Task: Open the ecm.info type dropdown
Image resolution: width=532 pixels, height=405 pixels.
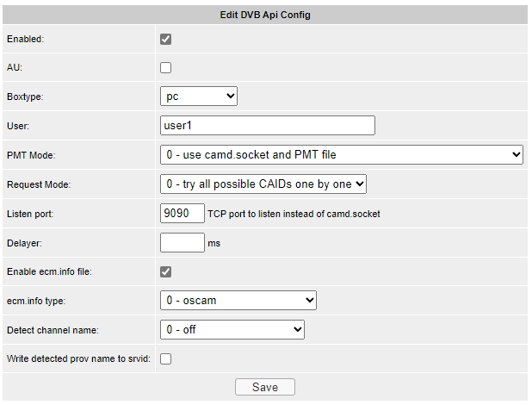Action: (238, 300)
